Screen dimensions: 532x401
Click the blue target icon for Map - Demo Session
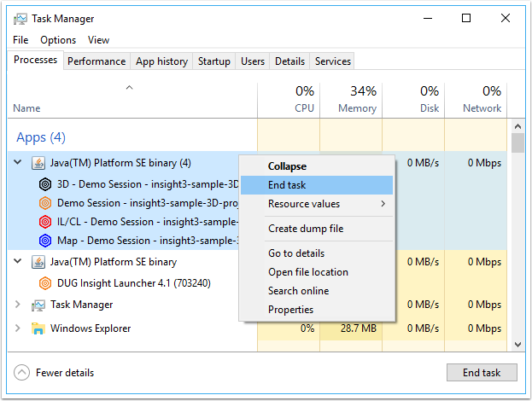45,241
